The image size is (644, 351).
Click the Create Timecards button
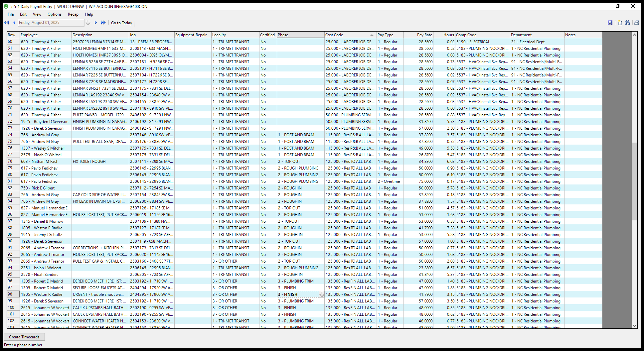[24, 337]
